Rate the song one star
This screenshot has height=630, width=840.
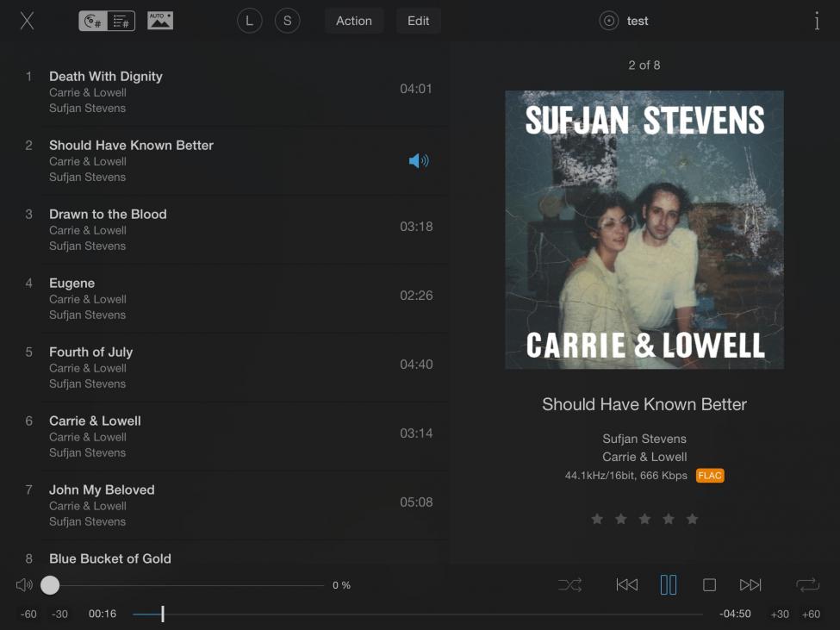point(597,519)
